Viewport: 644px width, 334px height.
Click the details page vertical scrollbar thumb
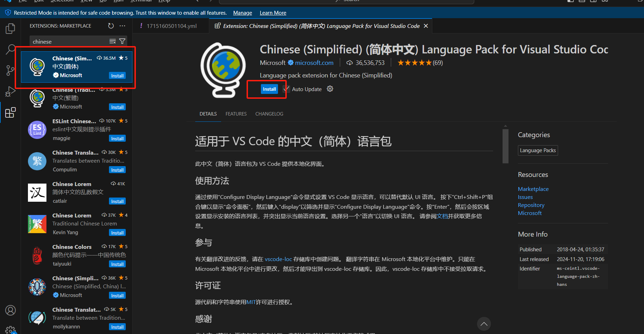coord(505,146)
